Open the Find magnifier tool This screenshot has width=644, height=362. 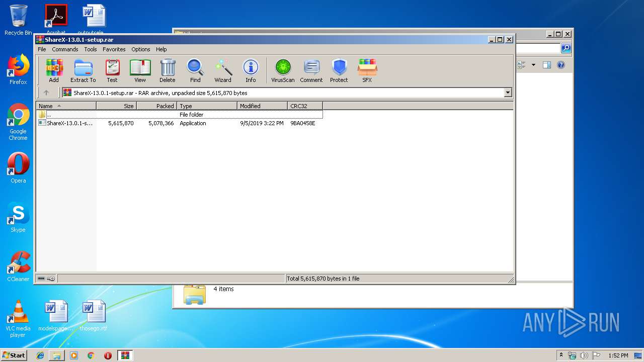[x=195, y=71]
